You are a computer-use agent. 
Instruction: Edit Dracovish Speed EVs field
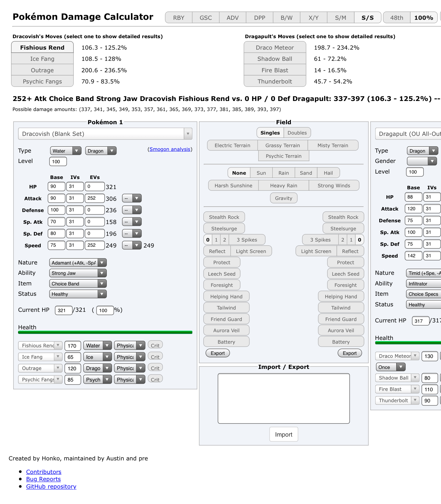(94, 246)
